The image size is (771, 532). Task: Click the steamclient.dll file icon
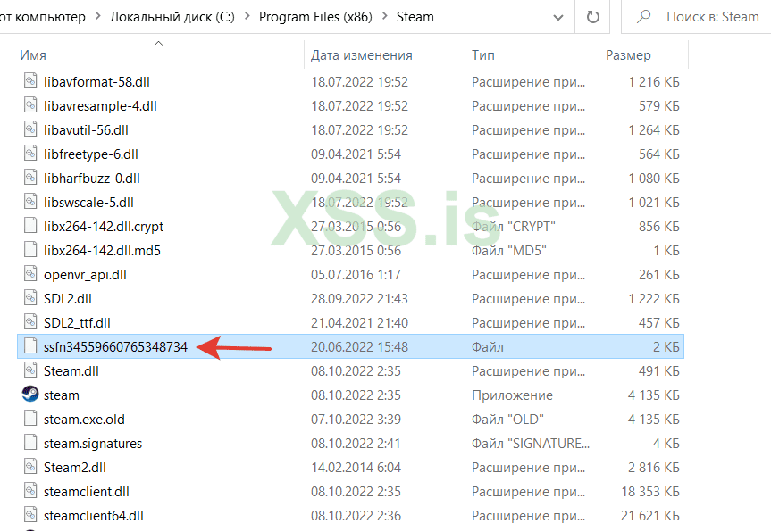tap(30, 490)
